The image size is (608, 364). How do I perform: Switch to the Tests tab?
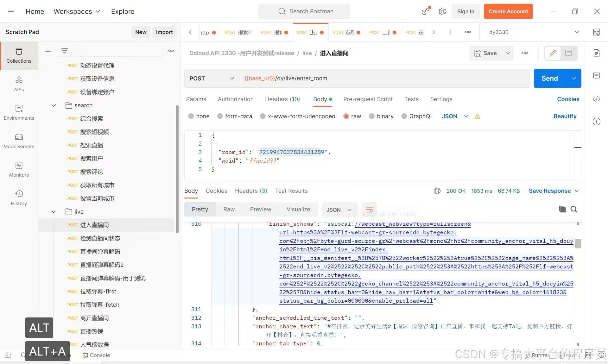411,99
